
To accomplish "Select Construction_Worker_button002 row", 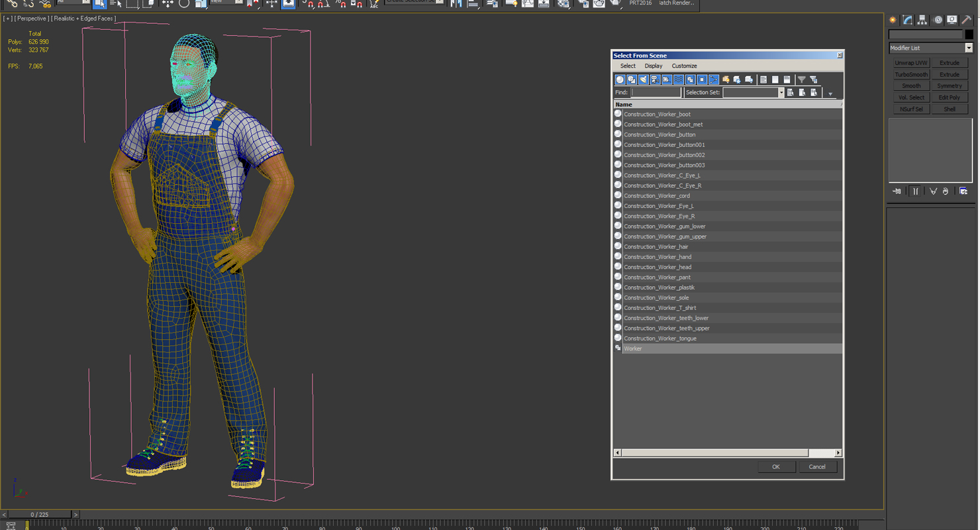I will click(728, 155).
